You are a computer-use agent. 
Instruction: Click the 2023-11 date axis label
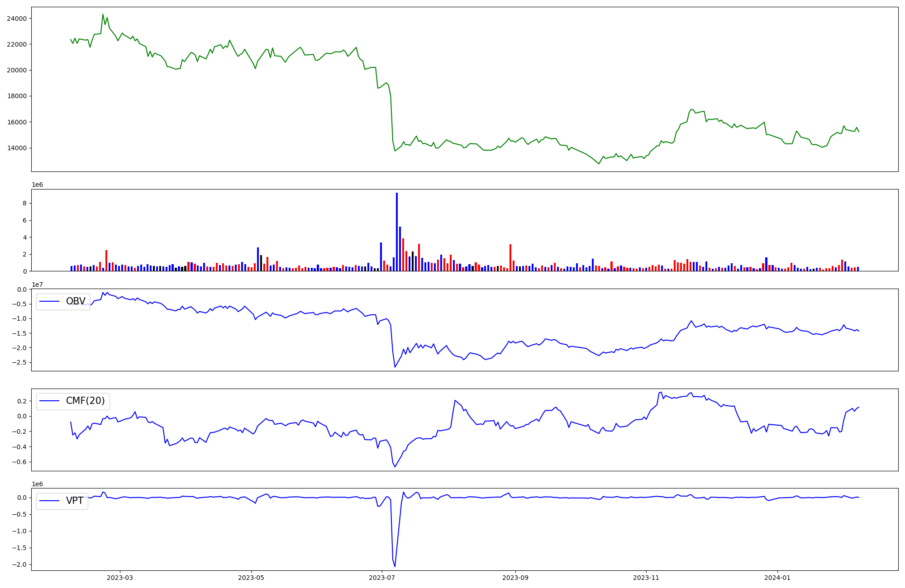click(646, 578)
